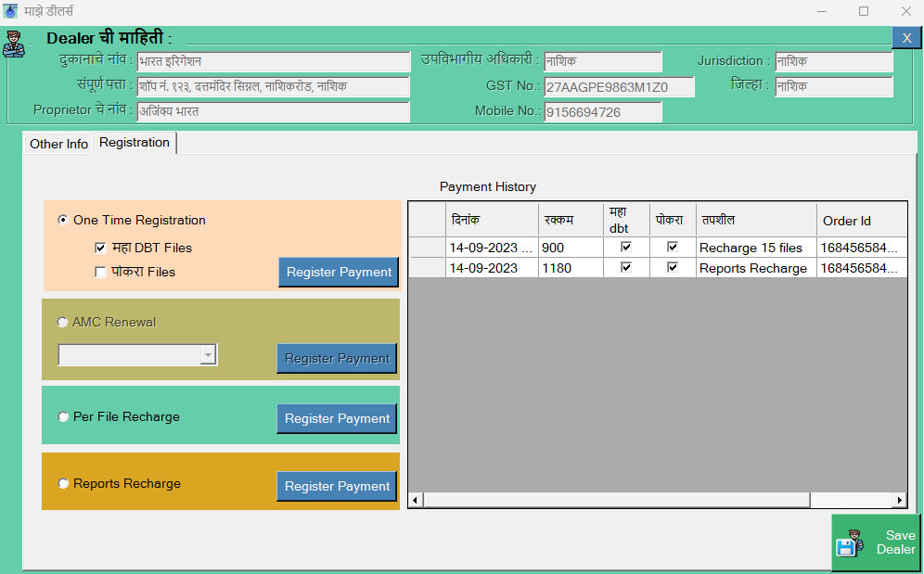Click Register Payment under Reports Recharge
Viewport: 924px width, 574px height.
tap(337, 486)
